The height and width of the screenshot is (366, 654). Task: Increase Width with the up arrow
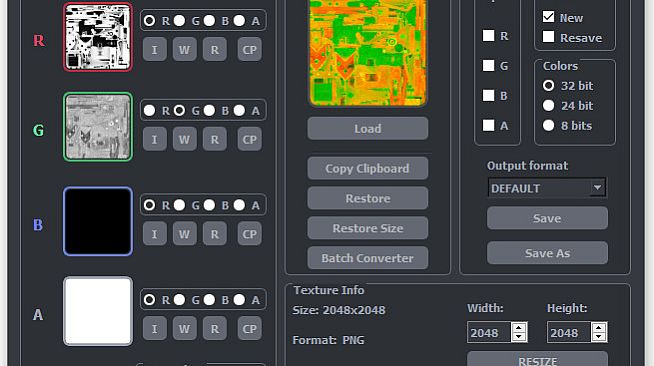pos(519,327)
